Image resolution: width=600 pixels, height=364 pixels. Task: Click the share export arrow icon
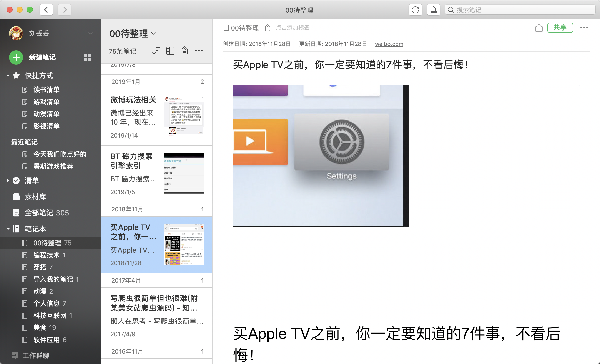(539, 28)
